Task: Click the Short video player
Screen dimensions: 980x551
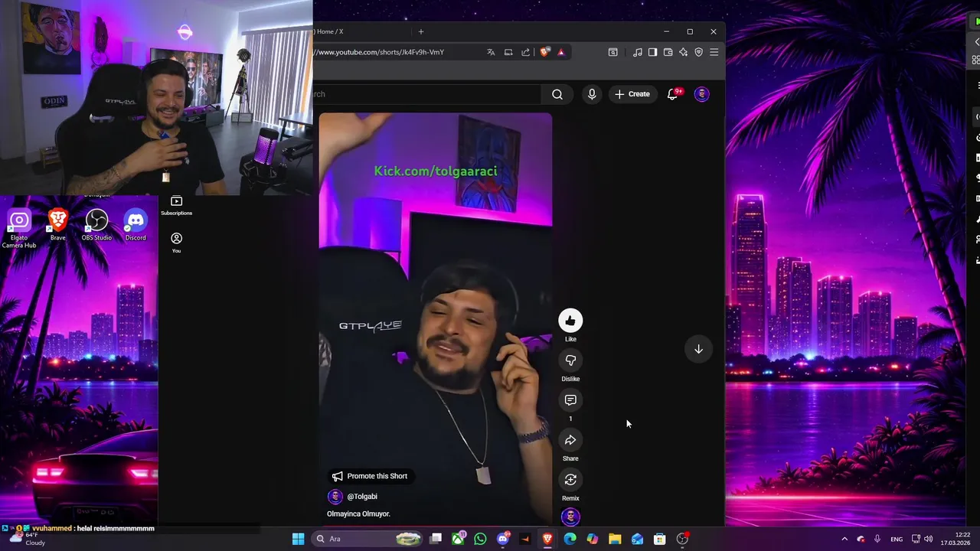Action: click(x=435, y=318)
